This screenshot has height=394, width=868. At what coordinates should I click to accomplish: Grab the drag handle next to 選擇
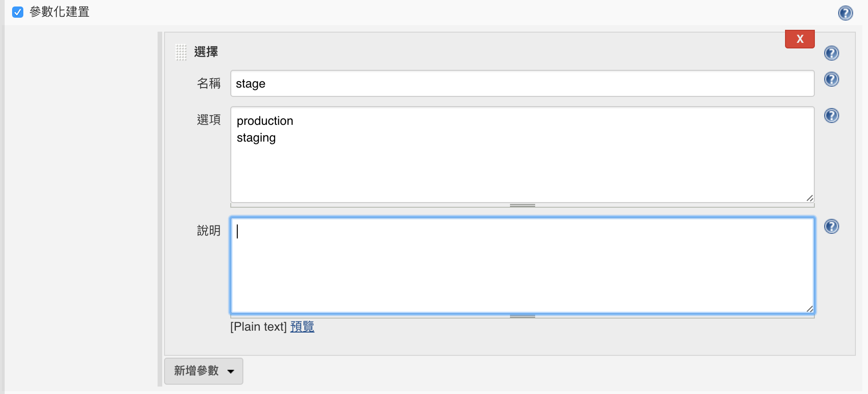181,52
